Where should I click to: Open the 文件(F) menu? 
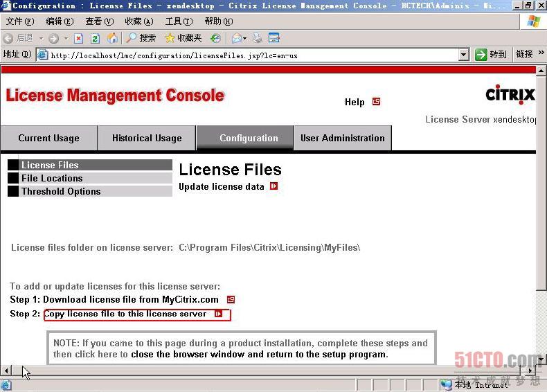(x=20, y=21)
